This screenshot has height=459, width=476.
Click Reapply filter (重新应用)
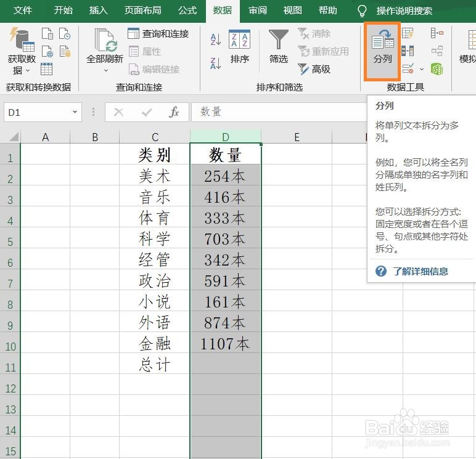(323, 51)
